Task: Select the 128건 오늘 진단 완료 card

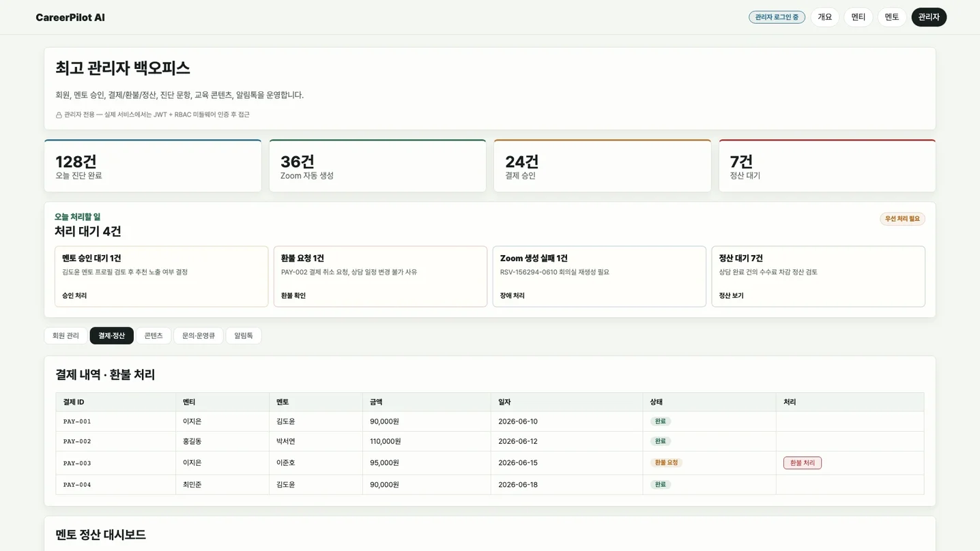Action: pos(153,166)
